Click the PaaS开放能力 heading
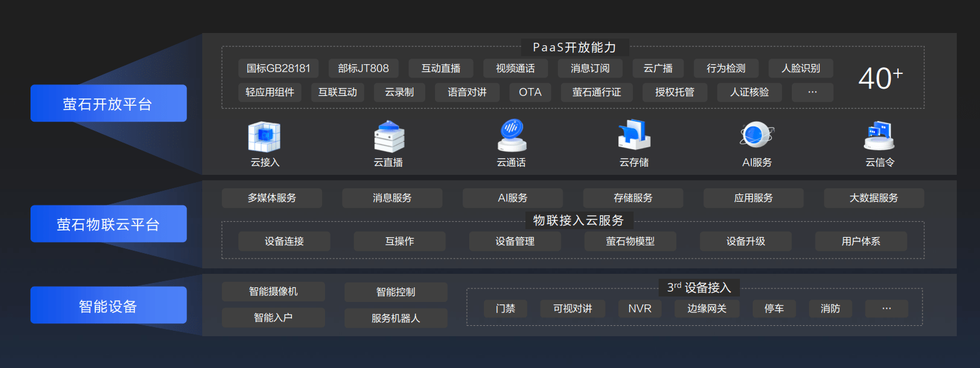This screenshot has width=980, height=368. [x=575, y=47]
